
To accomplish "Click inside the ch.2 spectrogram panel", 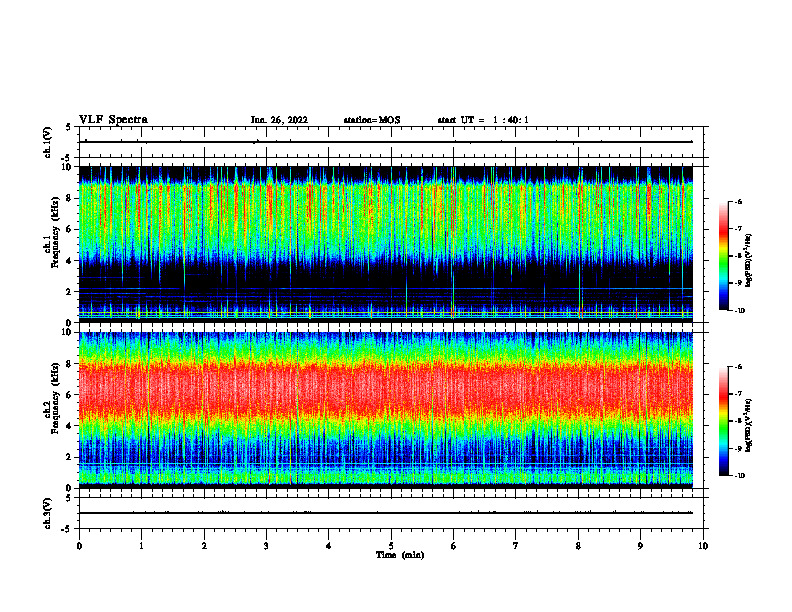I will point(386,410).
